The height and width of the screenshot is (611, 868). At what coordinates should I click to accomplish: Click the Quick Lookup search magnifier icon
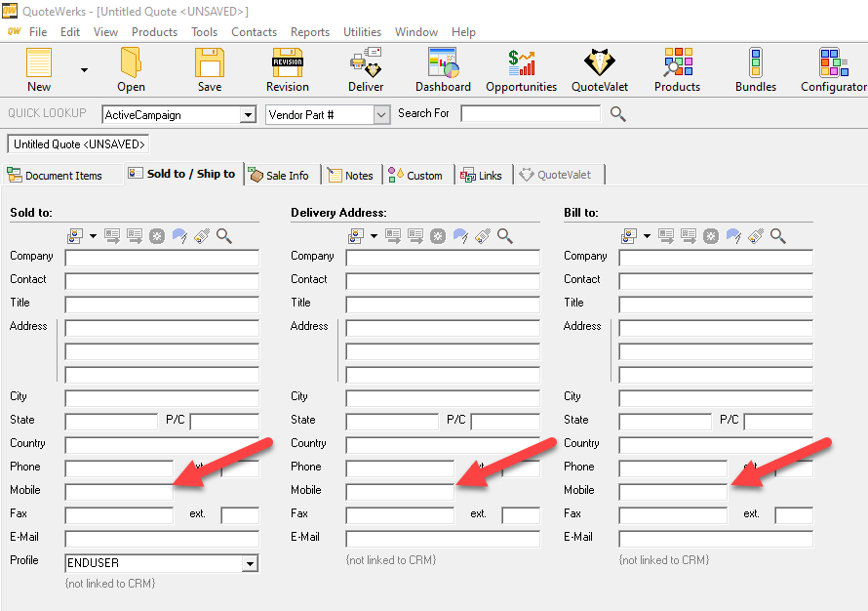pyautogui.click(x=617, y=114)
